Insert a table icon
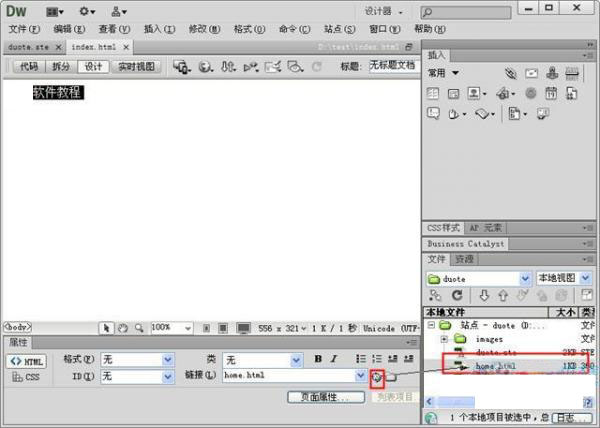The width and height of the screenshot is (600, 428). [433, 93]
